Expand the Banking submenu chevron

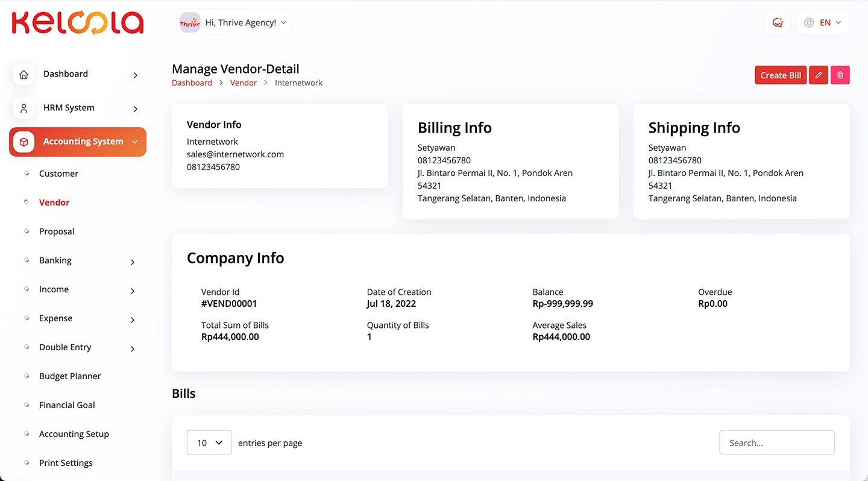[133, 262]
